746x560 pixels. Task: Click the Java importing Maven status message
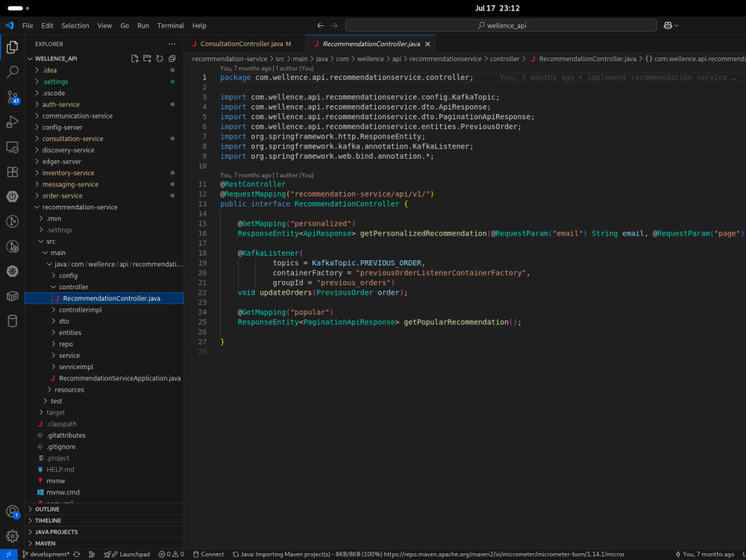[x=428, y=554]
